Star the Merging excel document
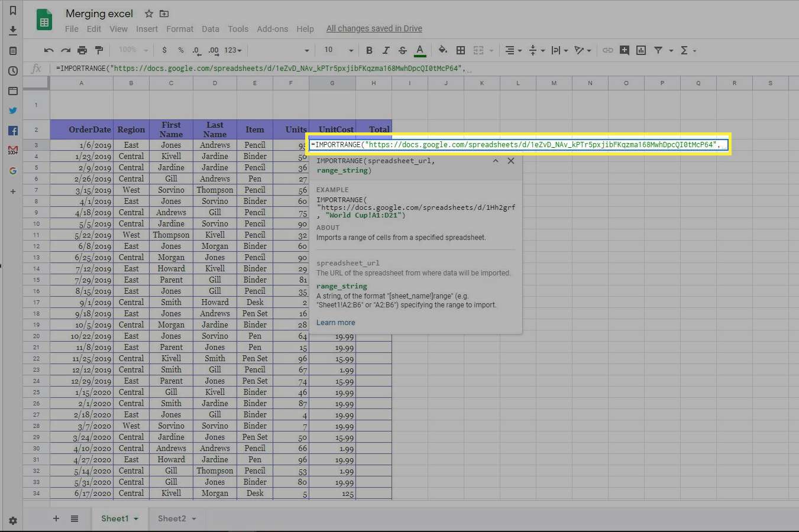799x532 pixels. pyautogui.click(x=149, y=14)
